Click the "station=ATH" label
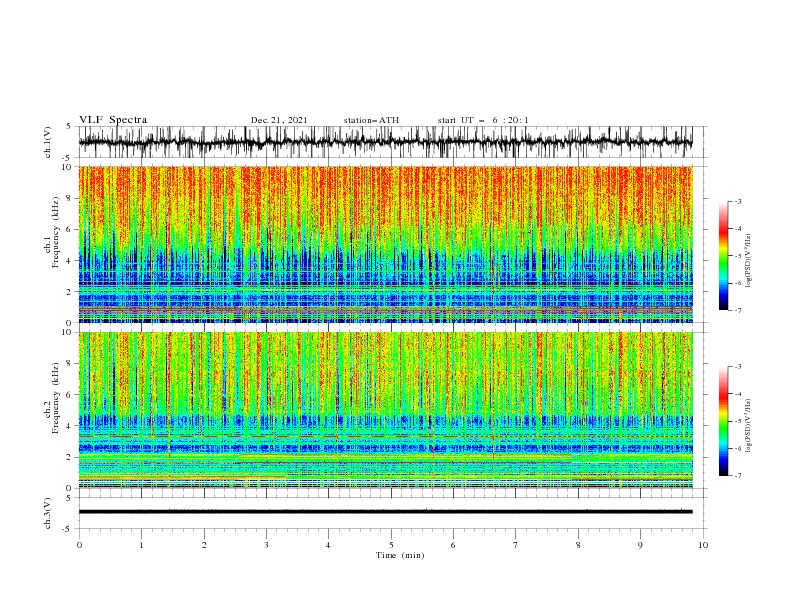The width and height of the screenshot is (792, 612). pyautogui.click(x=371, y=120)
